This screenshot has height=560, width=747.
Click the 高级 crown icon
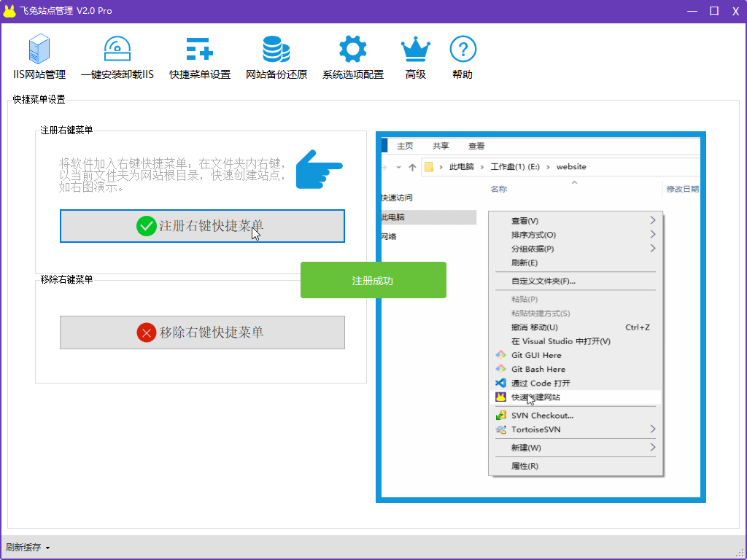click(415, 50)
